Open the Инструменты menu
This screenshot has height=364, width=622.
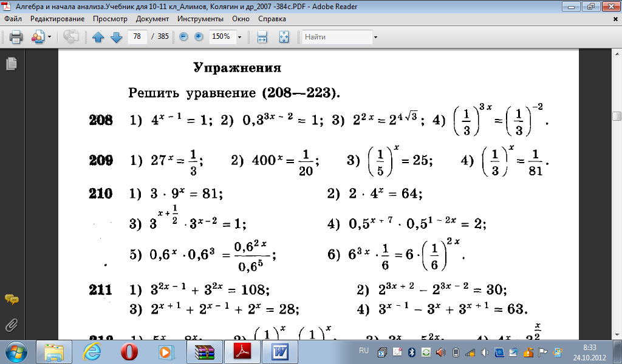200,19
